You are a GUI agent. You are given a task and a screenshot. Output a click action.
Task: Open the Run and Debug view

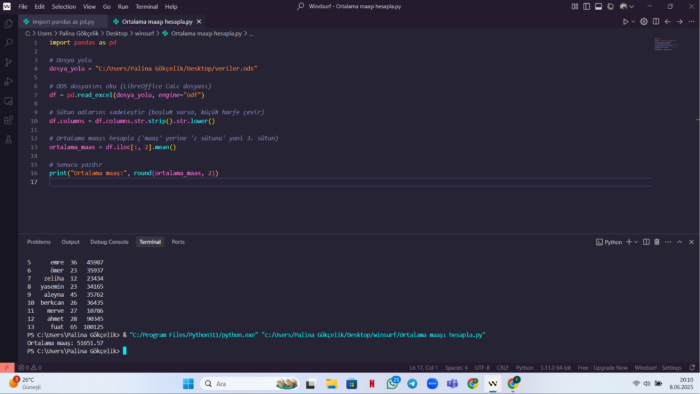(x=8, y=82)
